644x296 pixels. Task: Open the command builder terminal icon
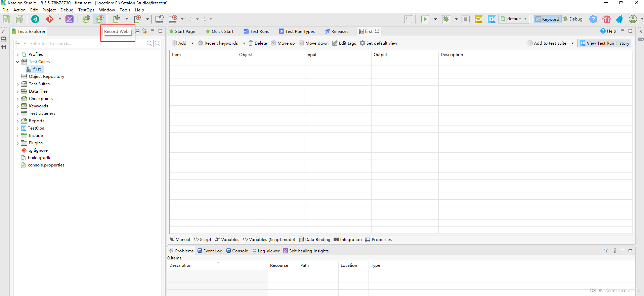408,19
